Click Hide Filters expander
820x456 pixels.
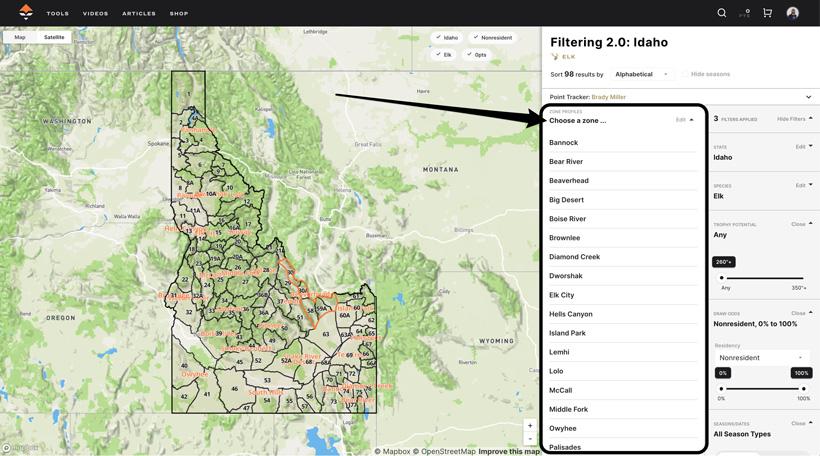point(794,119)
